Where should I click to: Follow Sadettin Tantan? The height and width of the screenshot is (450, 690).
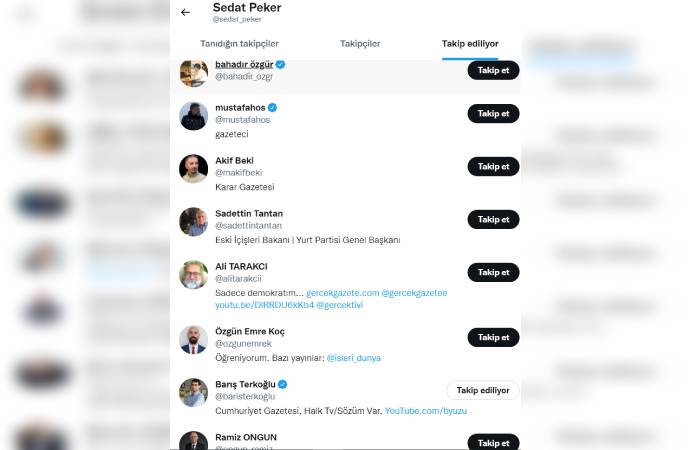(493, 219)
